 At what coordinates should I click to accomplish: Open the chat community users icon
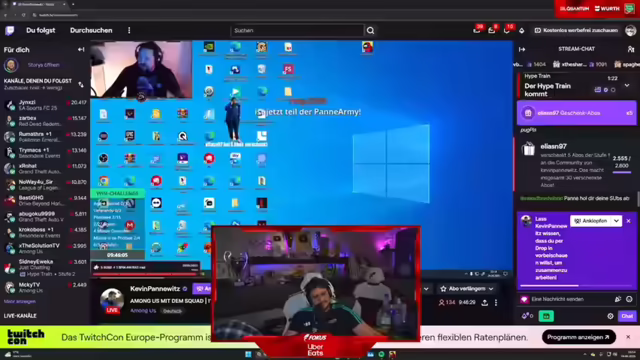click(x=631, y=49)
